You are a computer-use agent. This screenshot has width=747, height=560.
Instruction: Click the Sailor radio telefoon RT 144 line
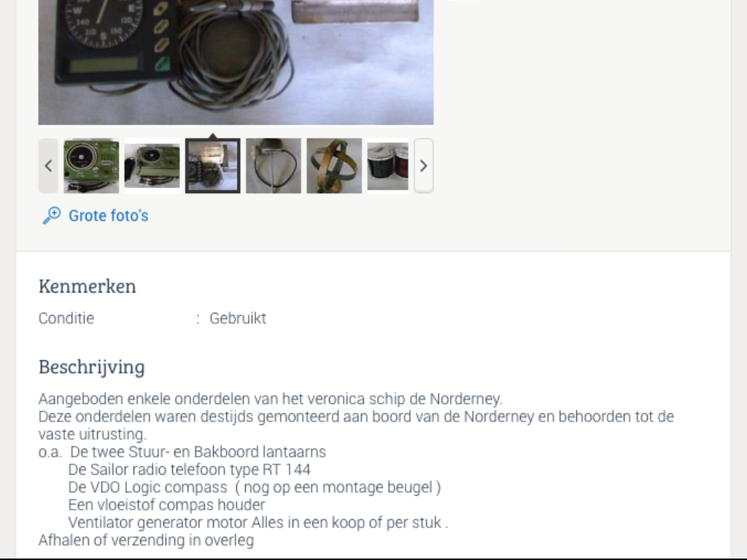pos(189,470)
